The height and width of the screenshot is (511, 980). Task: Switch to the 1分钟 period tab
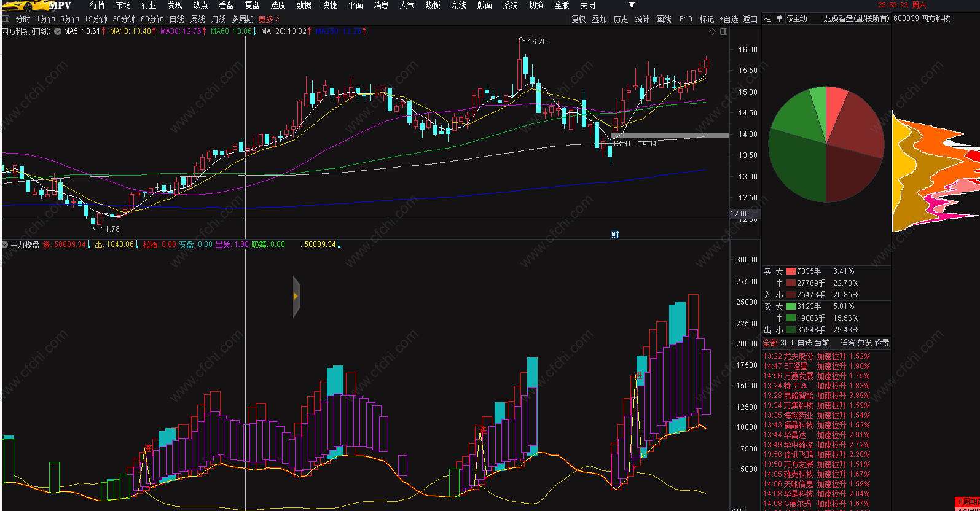click(45, 19)
